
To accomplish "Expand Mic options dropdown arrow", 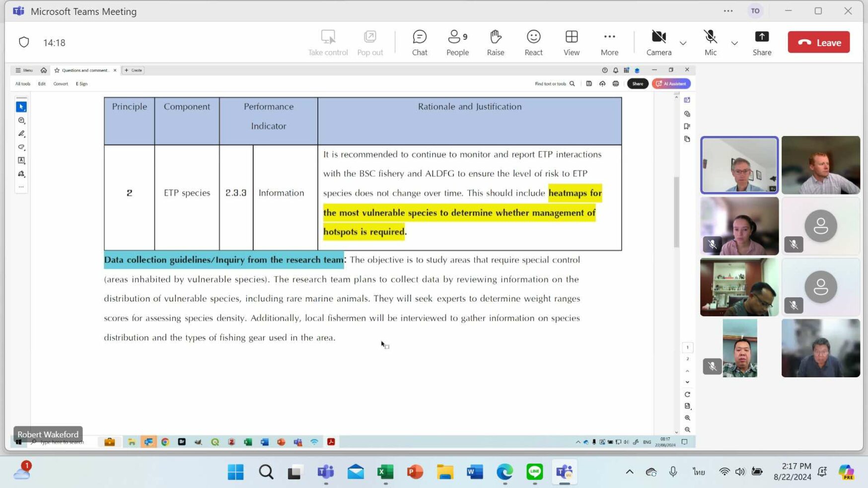I will point(734,43).
